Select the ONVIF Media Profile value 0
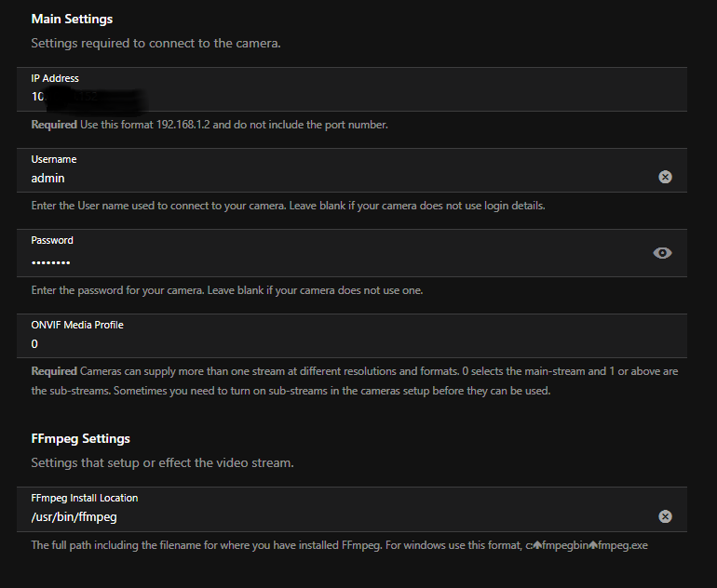The height and width of the screenshot is (588, 717). 34,344
